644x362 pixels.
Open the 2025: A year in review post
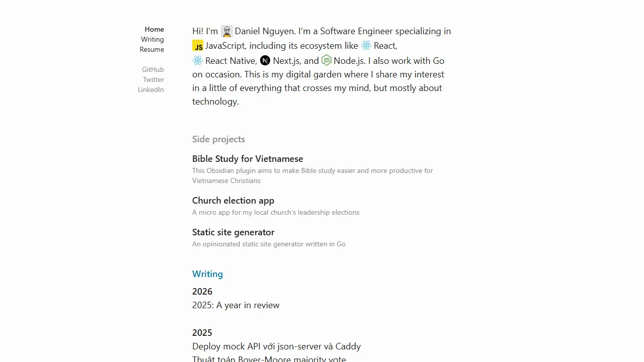coord(235,305)
